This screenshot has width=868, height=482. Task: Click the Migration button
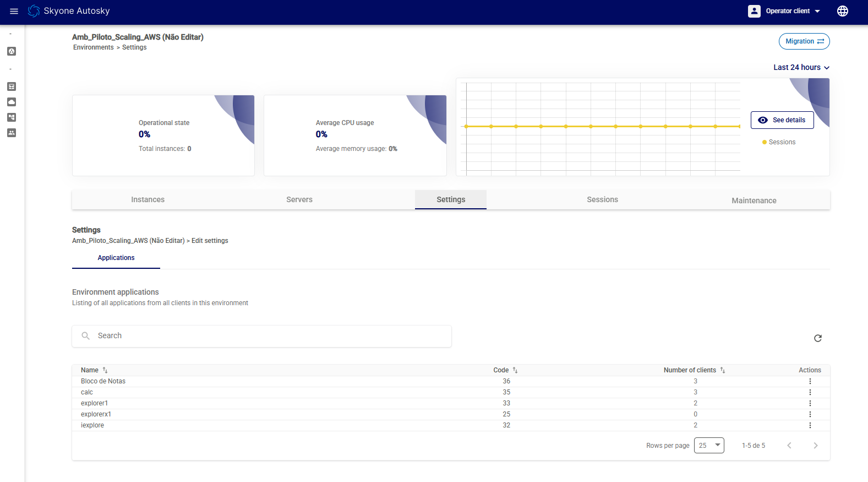click(x=804, y=41)
